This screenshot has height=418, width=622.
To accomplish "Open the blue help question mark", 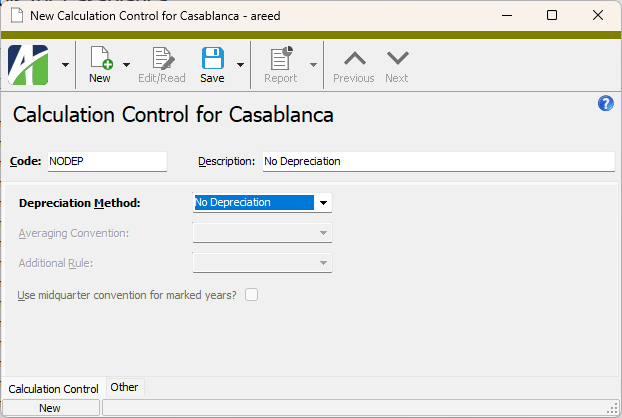I will coord(605,104).
